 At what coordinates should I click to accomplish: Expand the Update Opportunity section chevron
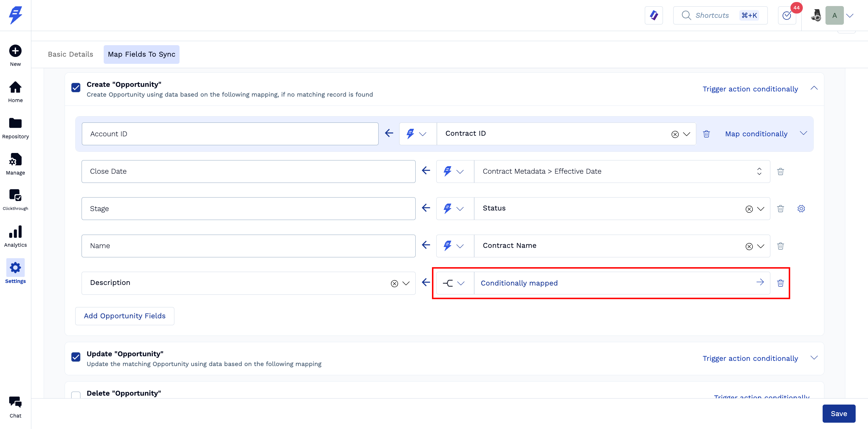pos(814,358)
